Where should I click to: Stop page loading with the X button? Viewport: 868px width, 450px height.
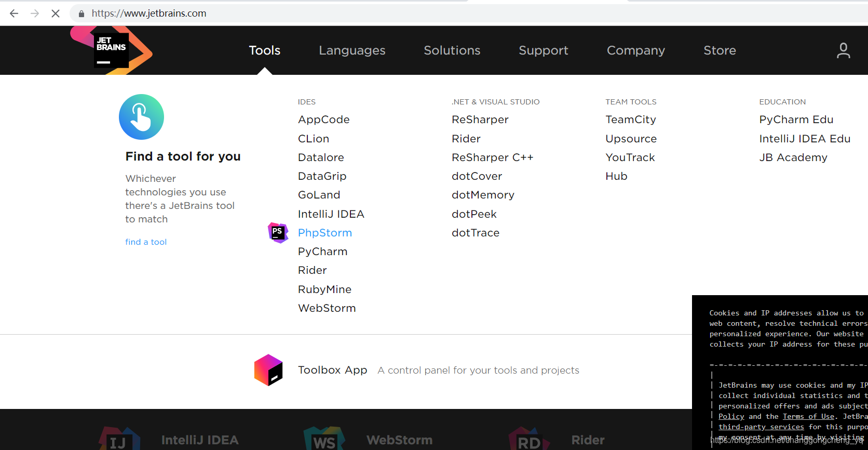click(x=56, y=14)
